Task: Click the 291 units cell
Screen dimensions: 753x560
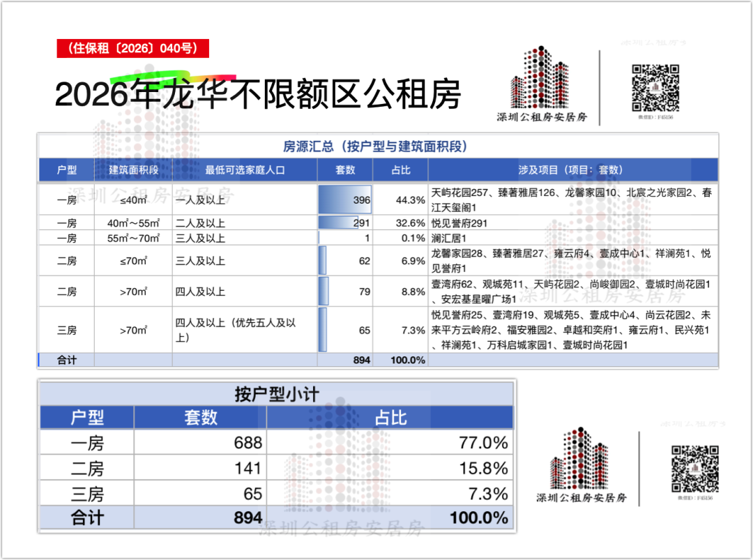Action: (345, 223)
